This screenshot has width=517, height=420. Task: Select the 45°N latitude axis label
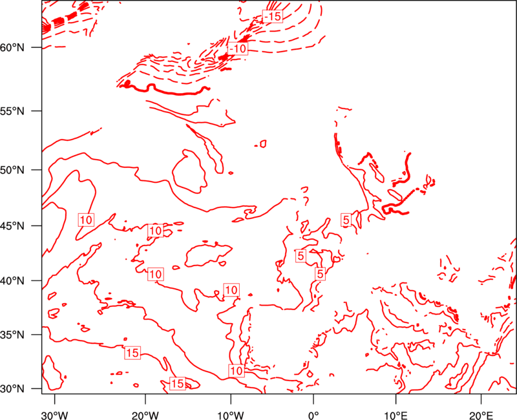[12, 226]
